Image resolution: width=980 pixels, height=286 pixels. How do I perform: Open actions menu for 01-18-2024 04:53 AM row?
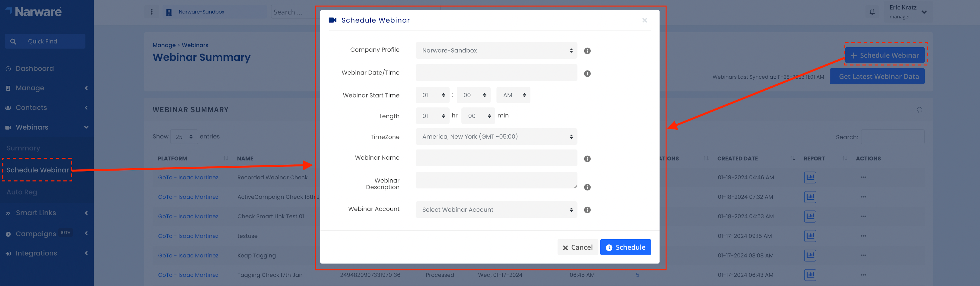pyautogui.click(x=863, y=217)
